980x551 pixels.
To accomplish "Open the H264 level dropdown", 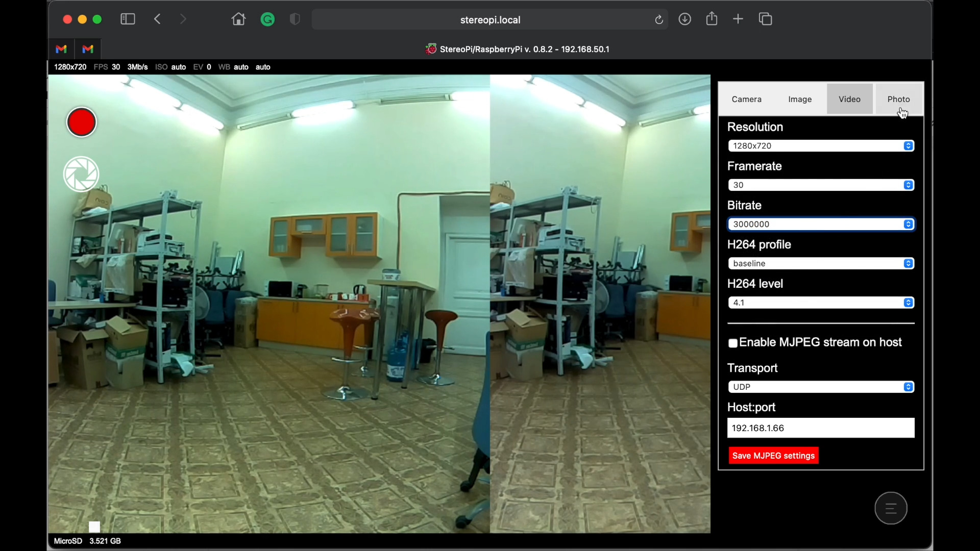I will point(821,303).
